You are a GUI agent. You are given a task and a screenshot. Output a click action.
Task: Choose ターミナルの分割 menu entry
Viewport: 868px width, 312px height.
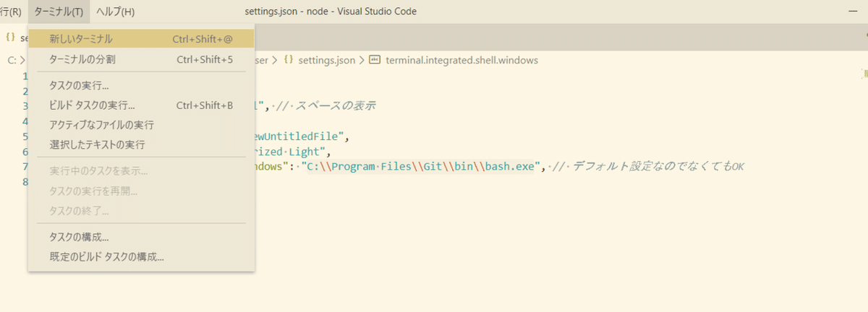(82, 59)
